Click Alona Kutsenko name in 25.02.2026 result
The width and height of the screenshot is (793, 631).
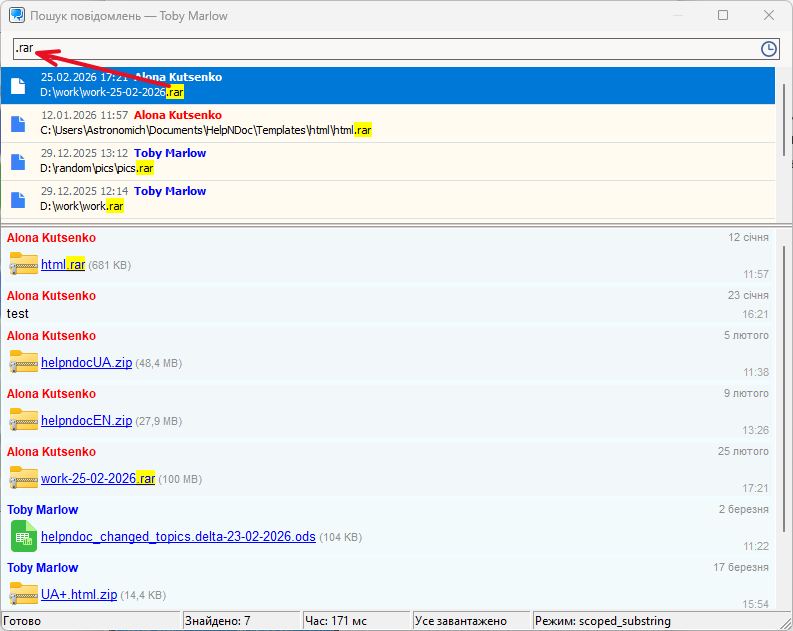pyautogui.click(x=178, y=77)
